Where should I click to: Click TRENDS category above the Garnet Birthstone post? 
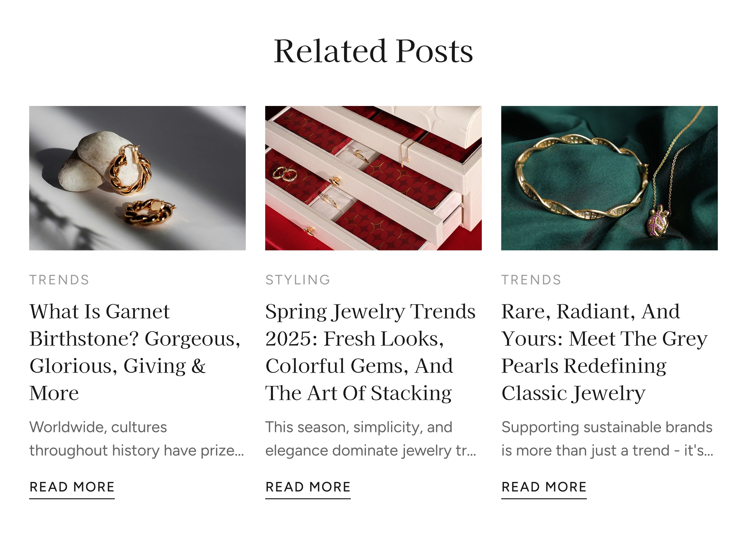pos(59,280)
